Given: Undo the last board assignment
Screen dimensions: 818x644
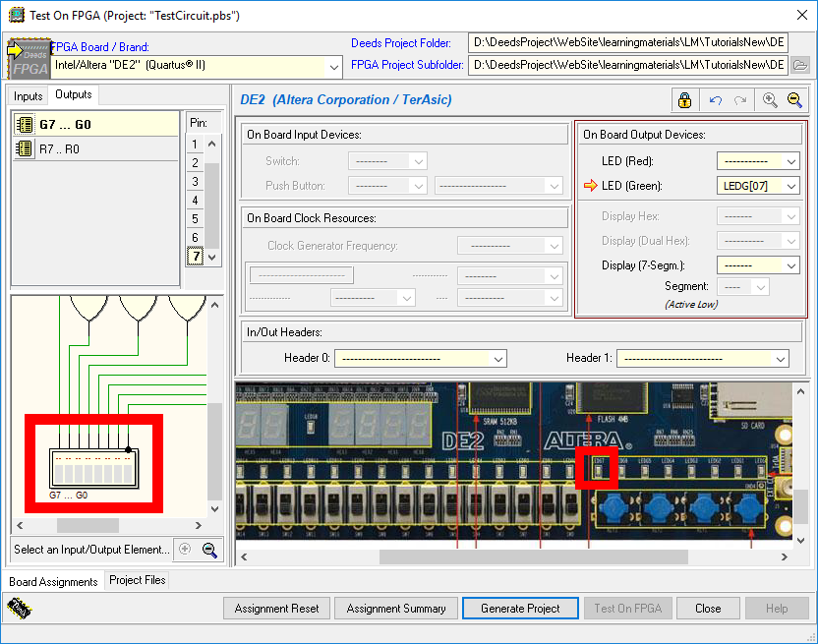Looking at the screenshot, I should pos(716,99).
